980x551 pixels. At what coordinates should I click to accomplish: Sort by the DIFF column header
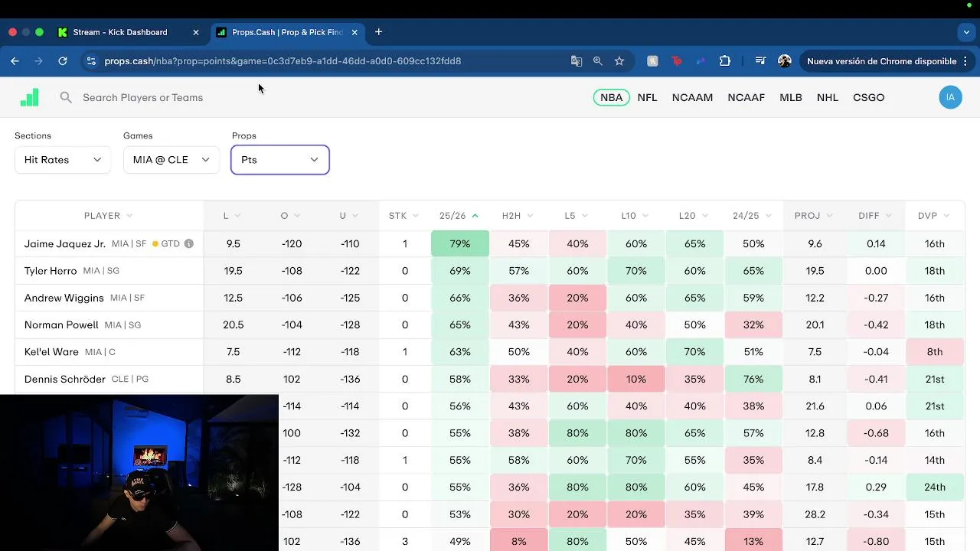point(875,216)
